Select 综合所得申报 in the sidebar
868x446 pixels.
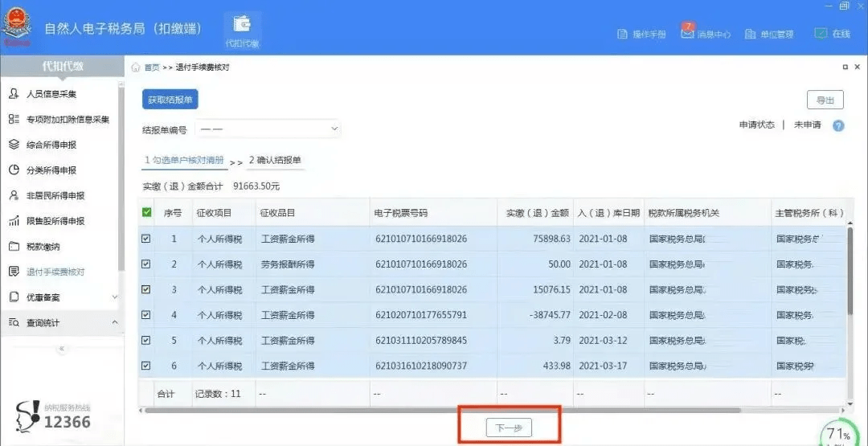tap(51, 145)
